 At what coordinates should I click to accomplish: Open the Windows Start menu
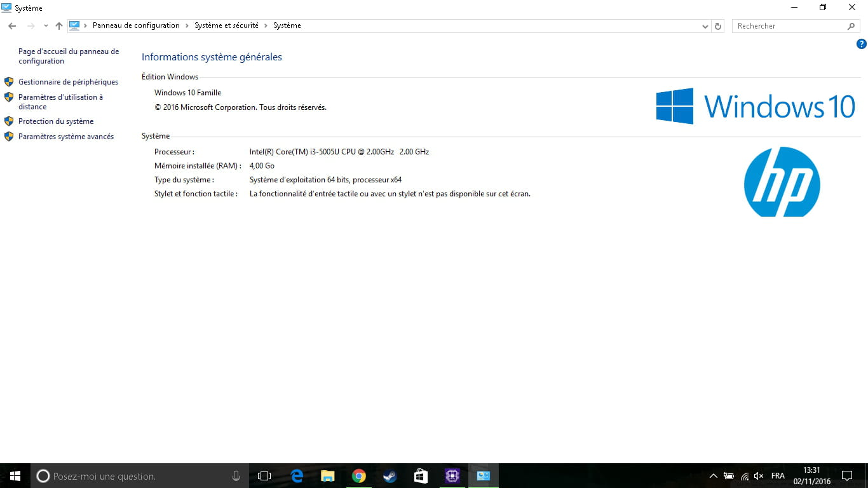[x=15, y=476]
